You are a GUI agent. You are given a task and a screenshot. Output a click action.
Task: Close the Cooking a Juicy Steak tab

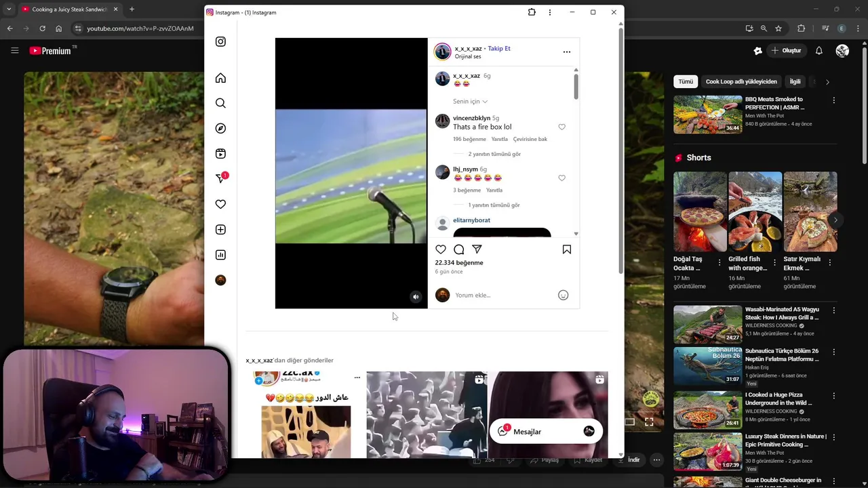pyautogui.click(x=115, y=9)
